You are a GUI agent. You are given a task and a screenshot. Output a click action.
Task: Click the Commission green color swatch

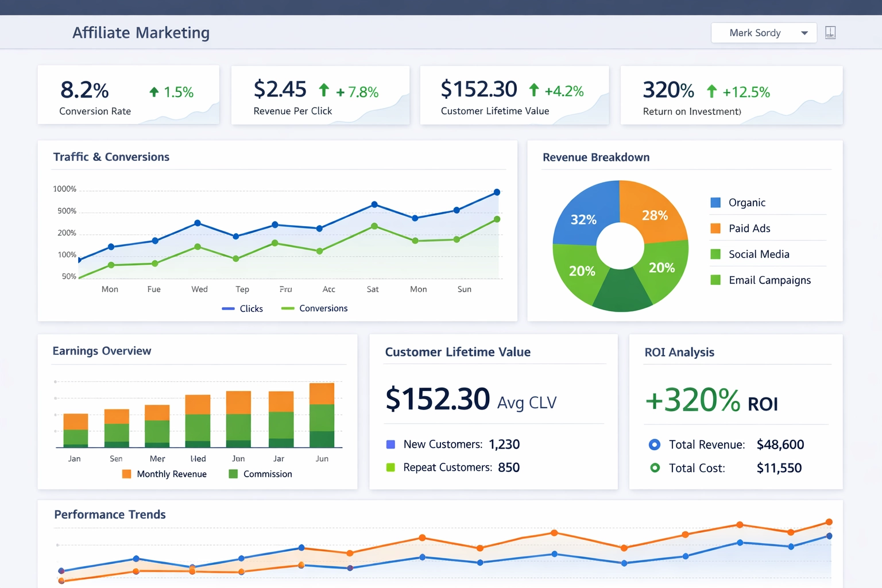(x=233, y=474)
